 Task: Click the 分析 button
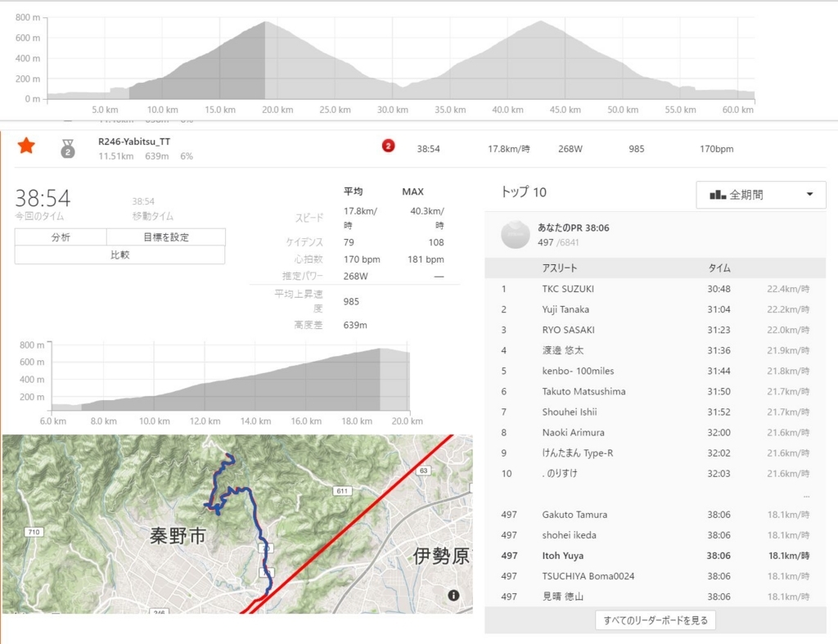(61, 237)
